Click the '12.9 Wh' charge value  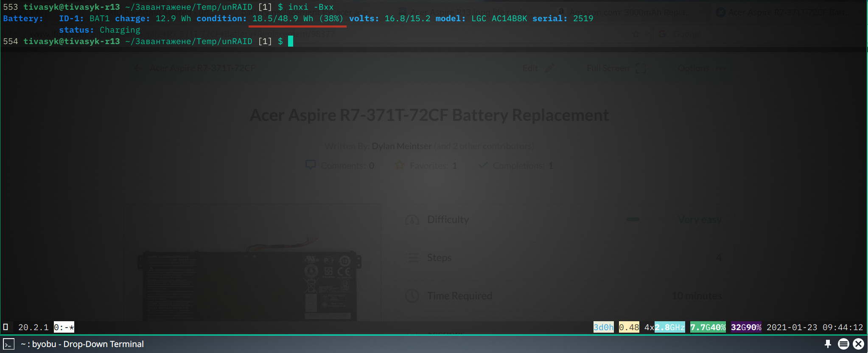(173, 19)
